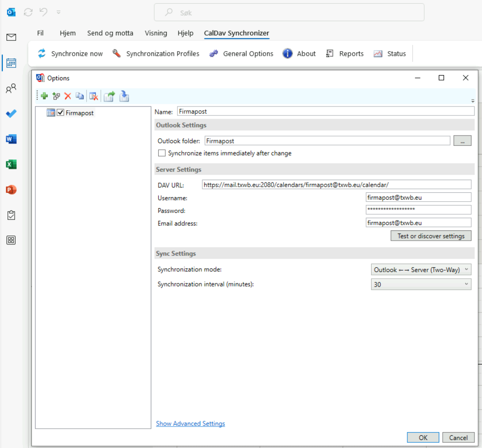Expand the synchronization interval dropdown
The image size is (482, 448).
(421, 284)
